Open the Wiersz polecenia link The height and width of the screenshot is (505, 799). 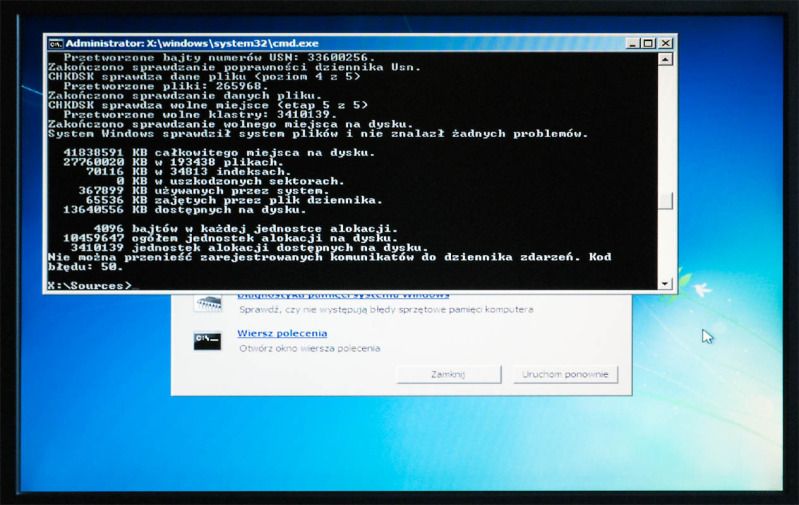(282, 333)
